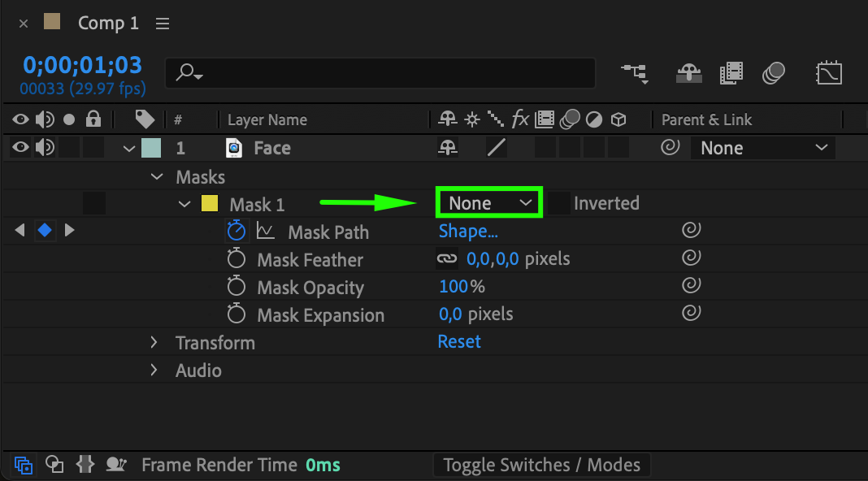Click Toggle Switches / Modes button
Image resolution: width=868 pixels, height=481 pixels.
point(541,465)
